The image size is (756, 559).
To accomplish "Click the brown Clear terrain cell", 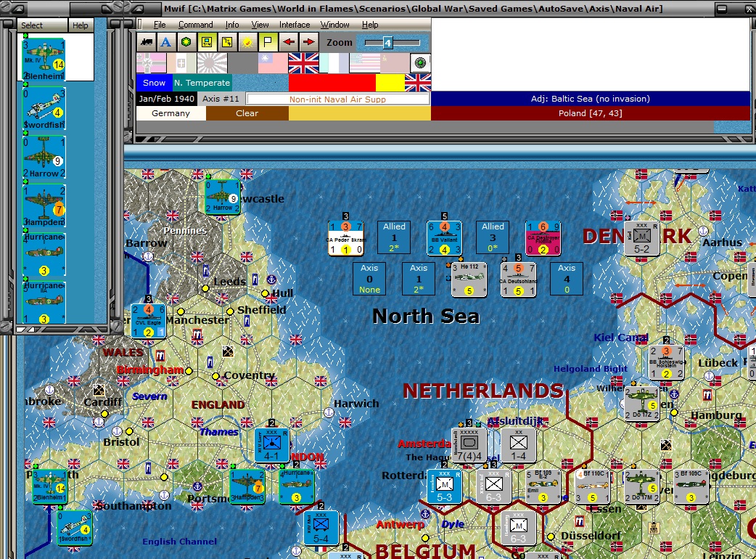I will click(x=247, y=113).
